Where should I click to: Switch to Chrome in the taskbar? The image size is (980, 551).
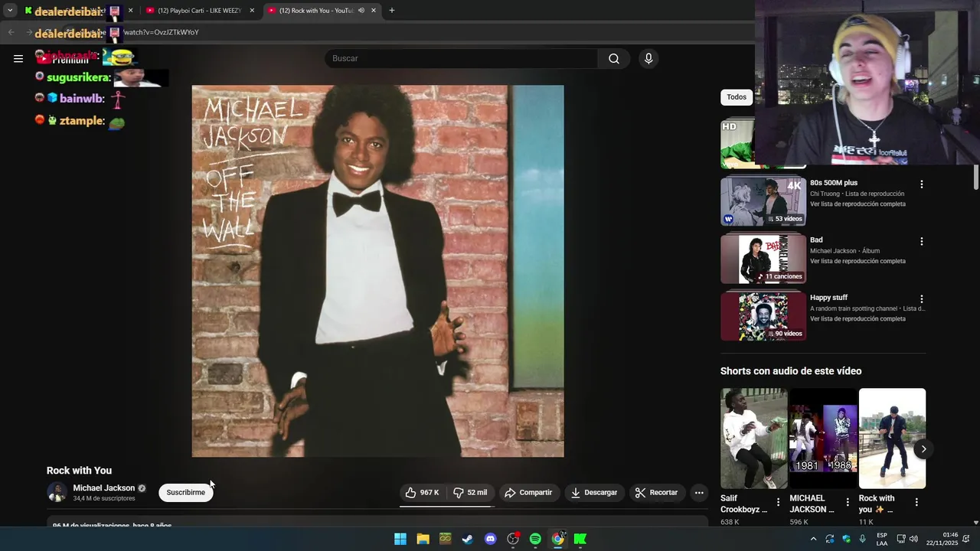click(x=558, y=539)
